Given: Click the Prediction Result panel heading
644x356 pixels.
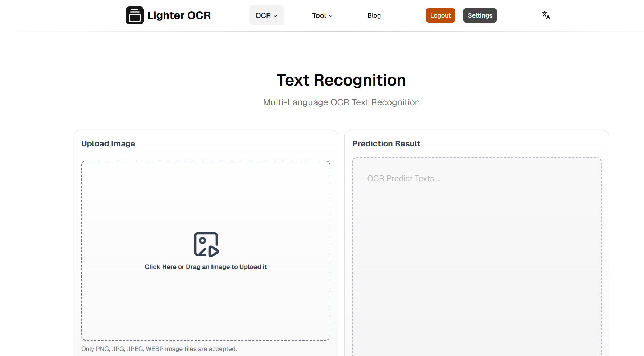Looking at the screenshot, I should point(386,143).
